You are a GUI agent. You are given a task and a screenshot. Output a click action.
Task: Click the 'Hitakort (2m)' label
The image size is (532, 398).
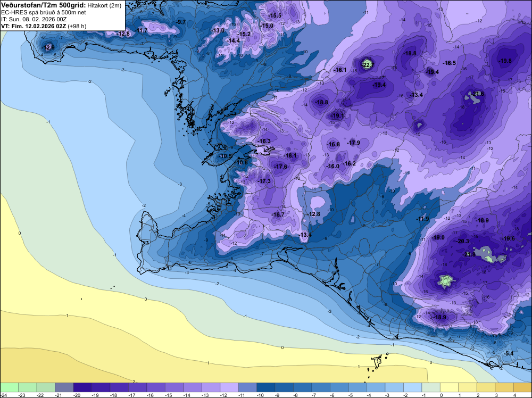[105, 5]
